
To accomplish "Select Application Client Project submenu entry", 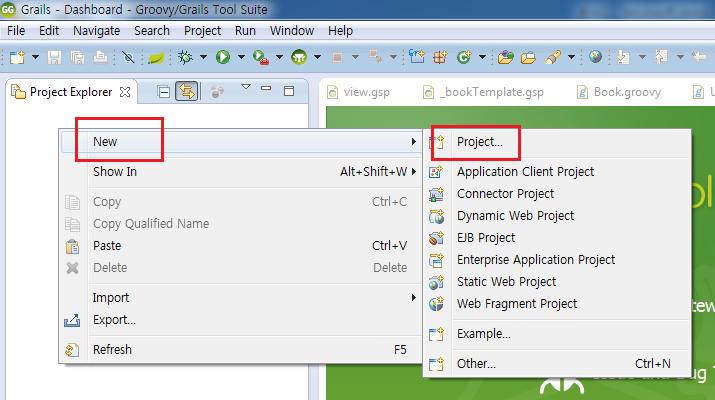I will pyautogui.click(x=557, y=171).
